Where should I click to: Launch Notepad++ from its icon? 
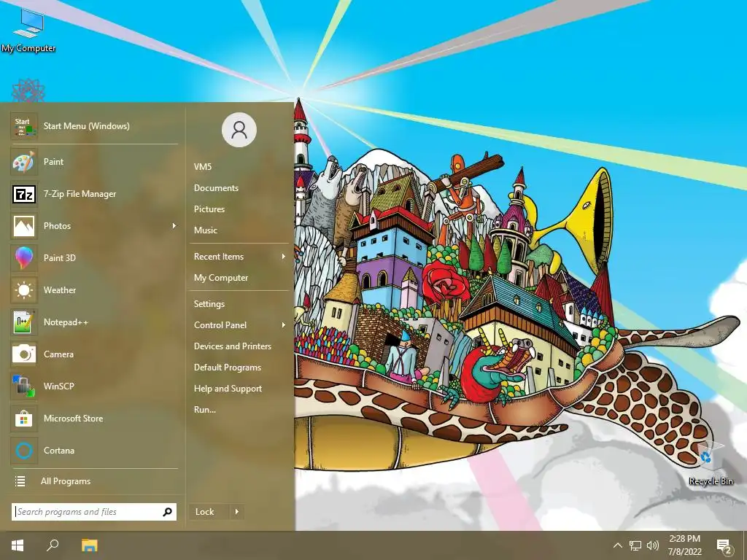24,322
